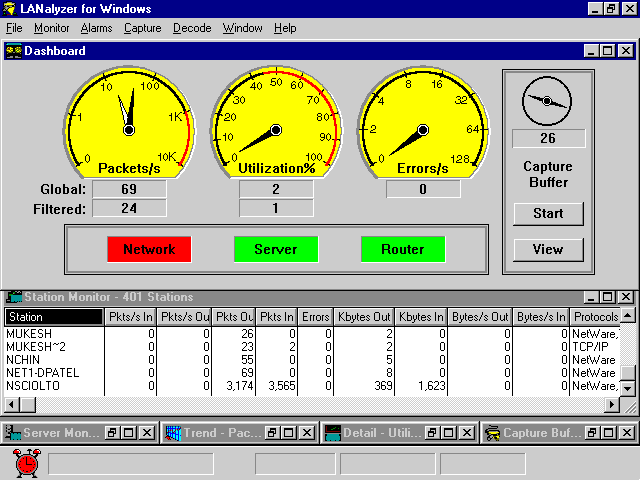Click the station list scroll up arrow

[627, 315]
